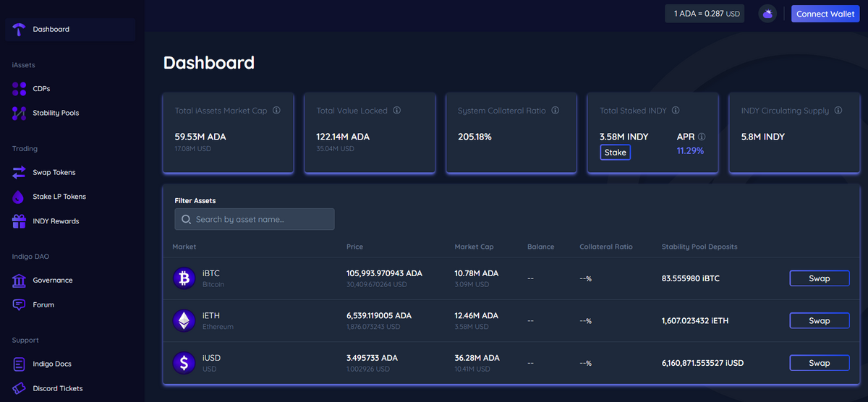Screen dimensions: 868x402
Task: Toggle the theme icon beside Connect Wallet
Action: 767,14
